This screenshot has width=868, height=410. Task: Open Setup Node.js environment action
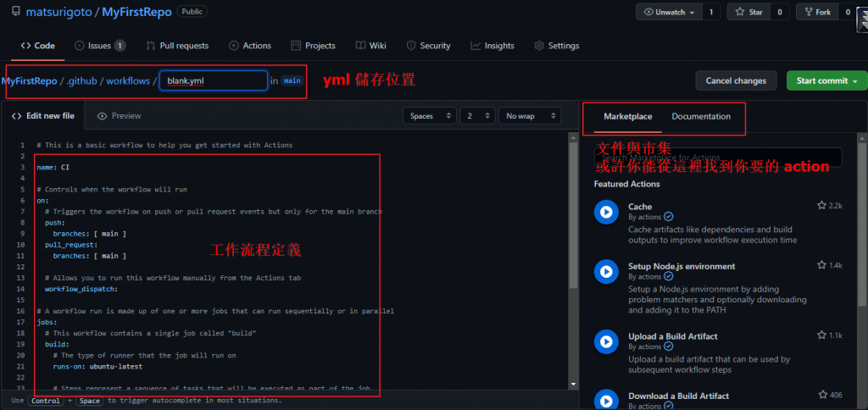[682, 266]
